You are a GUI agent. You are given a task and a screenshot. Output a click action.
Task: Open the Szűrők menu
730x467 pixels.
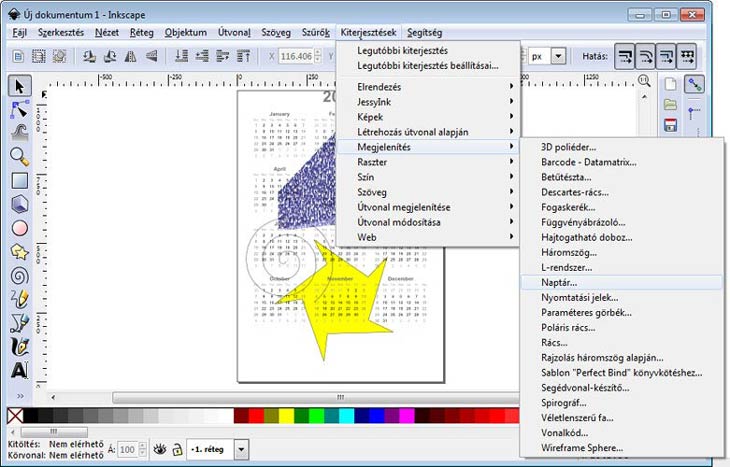(316, 32)
